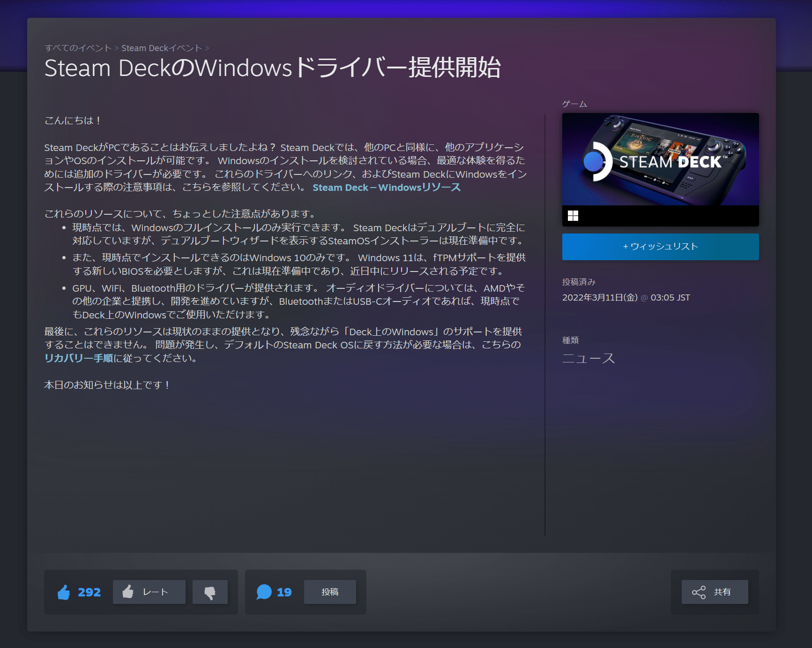This screenshot has width=812, height=648.
Task: Click the Windows platform icon under the capsule
Action: (573, 216)
